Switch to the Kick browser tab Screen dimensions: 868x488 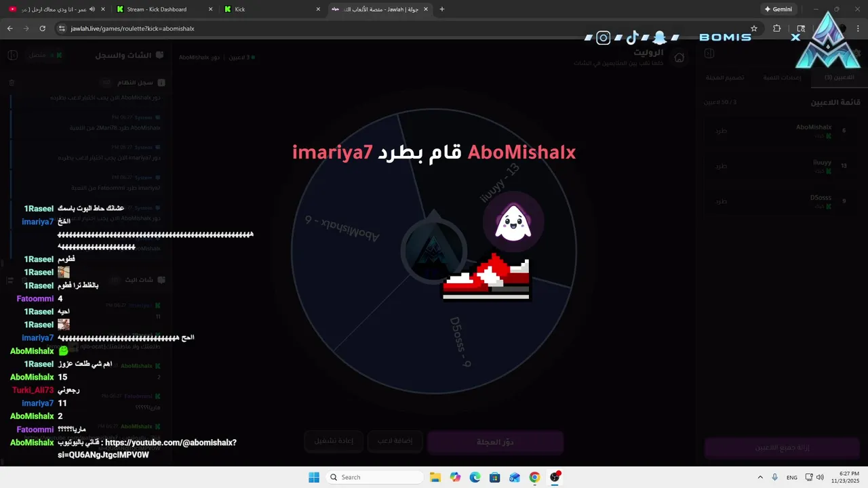point(271,9)
